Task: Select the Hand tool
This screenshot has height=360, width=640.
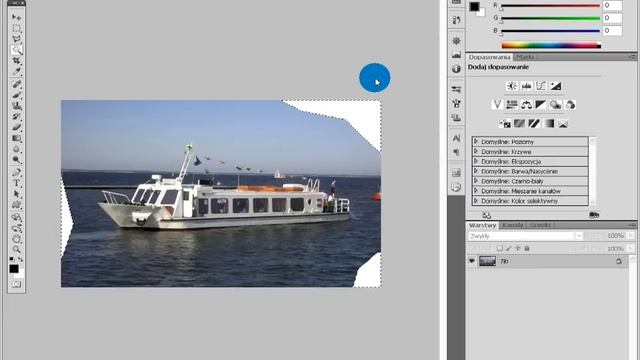Action: (x=16, y=239)
